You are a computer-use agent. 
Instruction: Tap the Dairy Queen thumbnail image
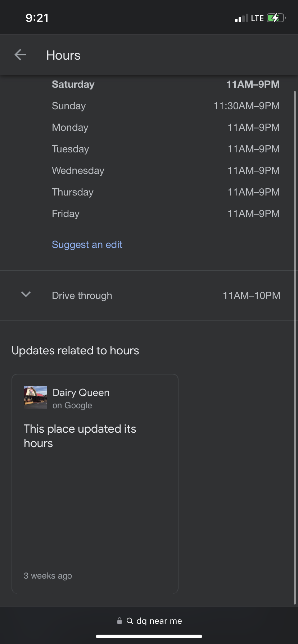[x=35, y=397]
